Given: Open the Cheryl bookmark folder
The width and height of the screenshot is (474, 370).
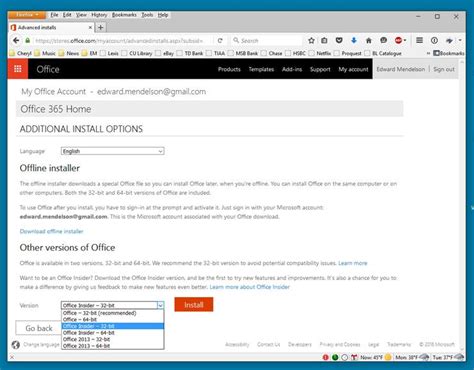Looking at the screenshot, I should point(20,53).
